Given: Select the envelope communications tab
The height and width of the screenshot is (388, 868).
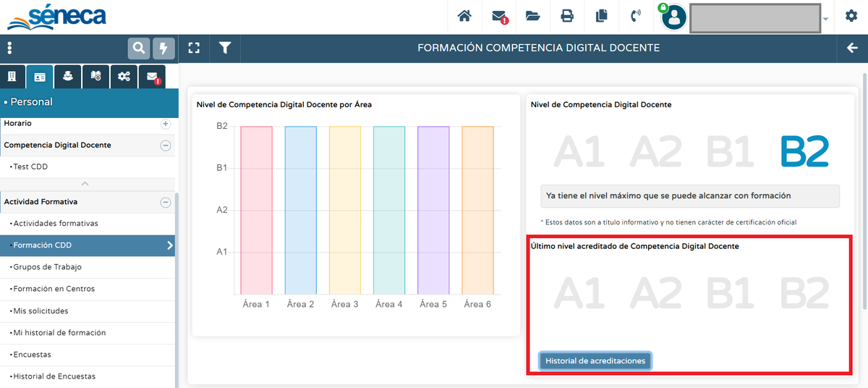Looking at the screenshot, I should (x=153, y=76).
